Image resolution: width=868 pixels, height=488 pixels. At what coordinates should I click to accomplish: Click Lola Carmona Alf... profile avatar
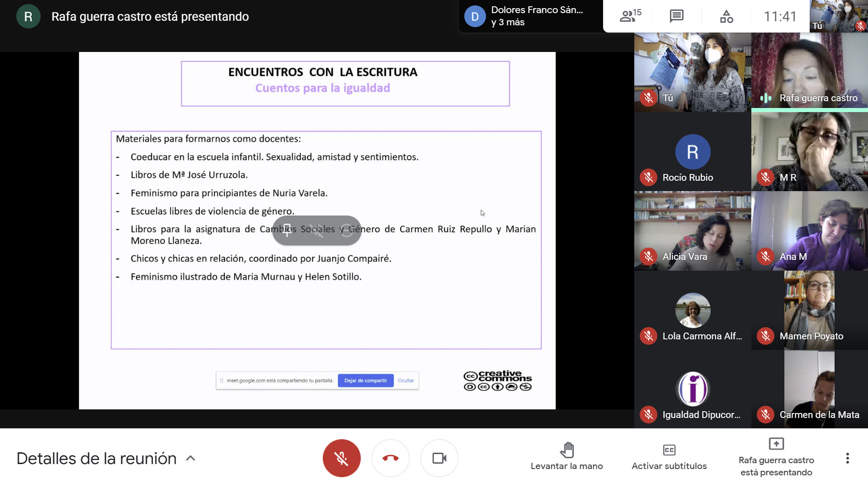pos(693,310)
